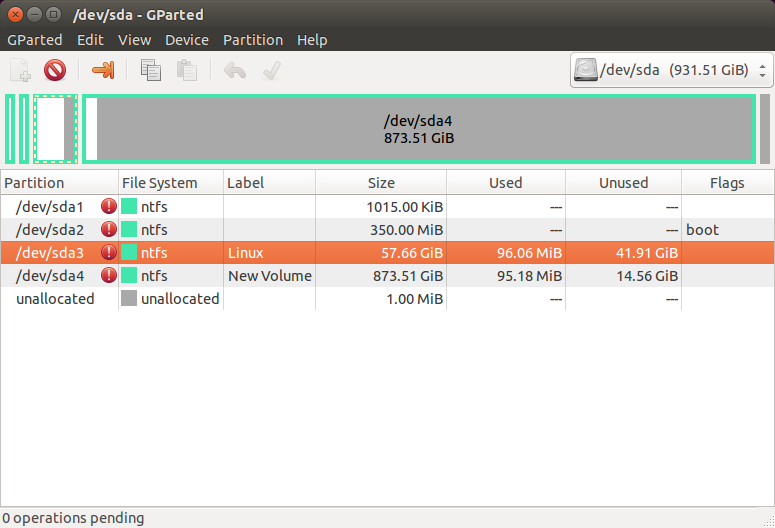Viewport: 775px width, 528px height.
Task: Click the 0 operations pending status text
Action: [73, 518]
